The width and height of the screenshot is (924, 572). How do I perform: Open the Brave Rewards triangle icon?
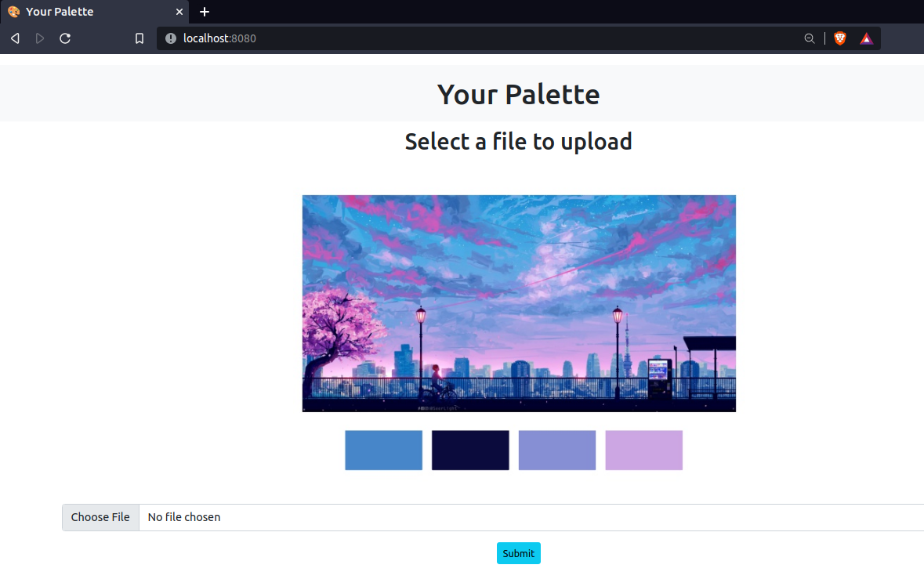click(x=866, y=38)
